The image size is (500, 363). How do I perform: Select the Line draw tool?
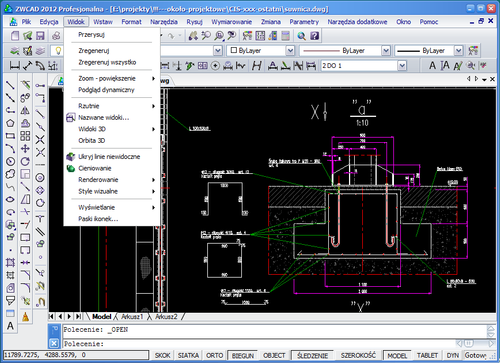(x=10, y=85)
